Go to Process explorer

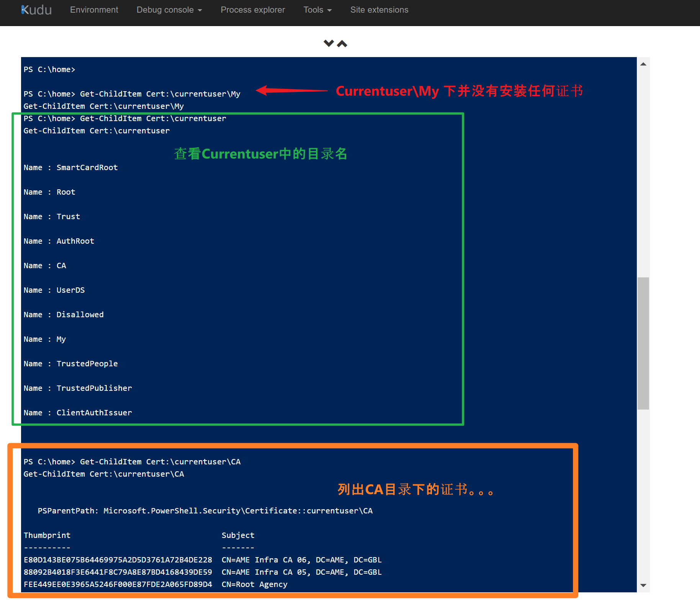(253, 10)
